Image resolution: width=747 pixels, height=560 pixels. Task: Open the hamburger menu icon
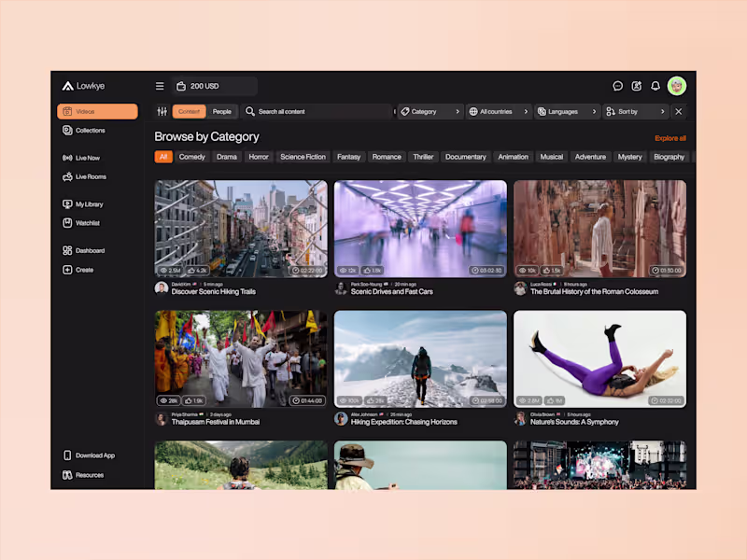[x=160, y=86]
